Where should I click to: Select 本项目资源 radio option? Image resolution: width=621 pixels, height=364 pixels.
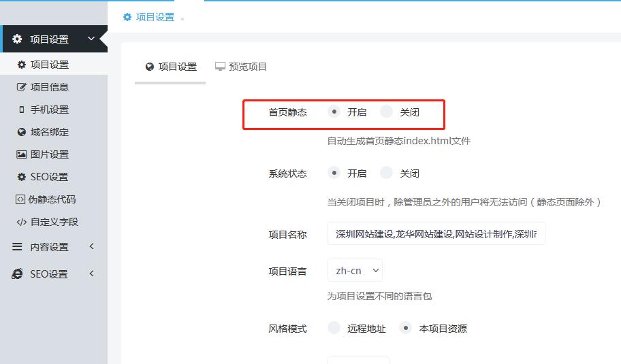406,328
